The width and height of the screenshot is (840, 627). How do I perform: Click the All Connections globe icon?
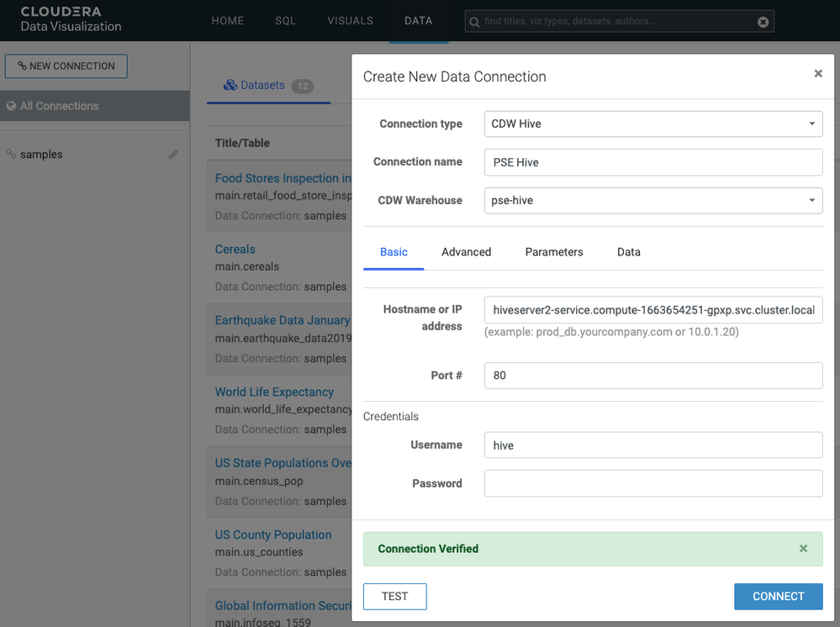point(11,106)
